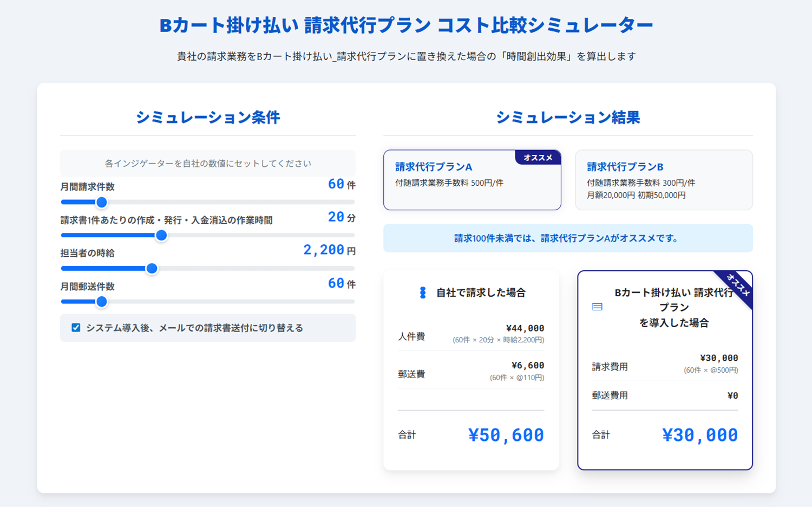The width and height of the screenshot is (812, 507).
Task: Click the (60件 × 20分 × 時給2,200円) note
Action: pyautogui.click(x=498, y=340)
